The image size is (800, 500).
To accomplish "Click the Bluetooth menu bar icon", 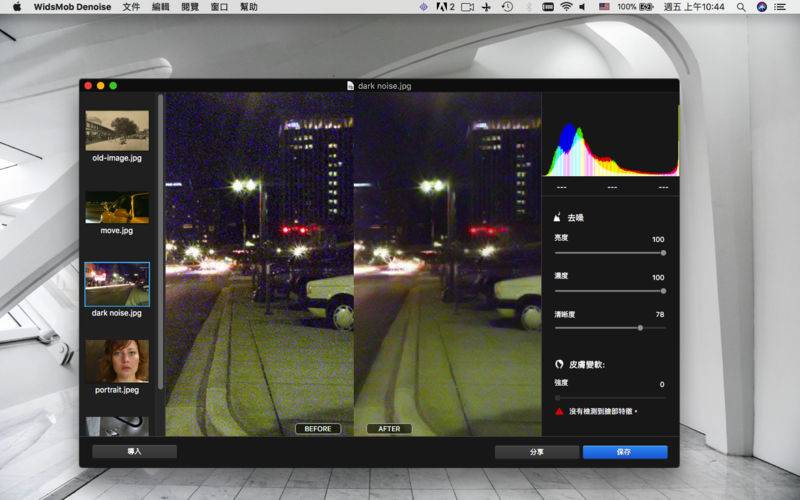I will (529, 7).
